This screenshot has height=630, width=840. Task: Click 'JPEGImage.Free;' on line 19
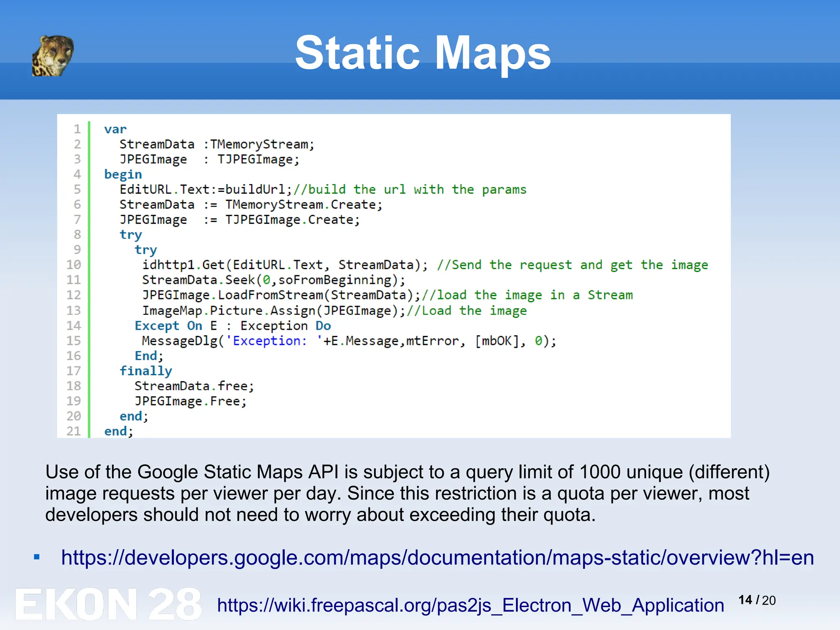tap(191, 401)
